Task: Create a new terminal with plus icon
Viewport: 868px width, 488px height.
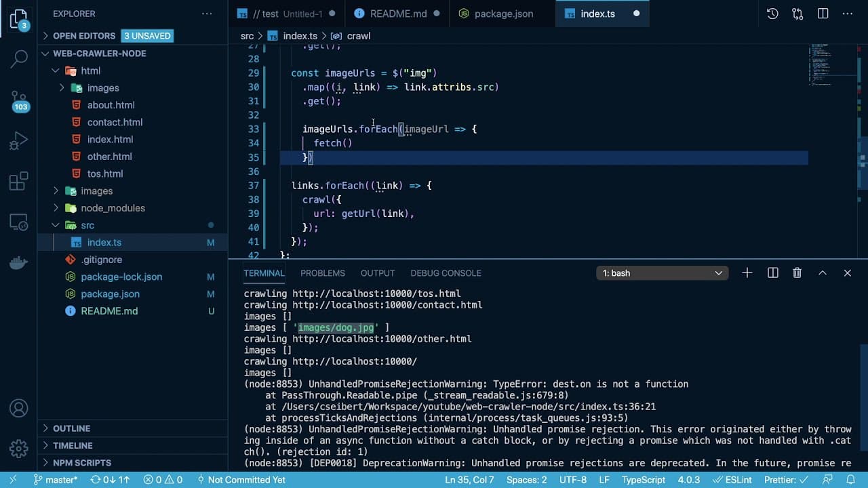Action: [x=747, y=273]
